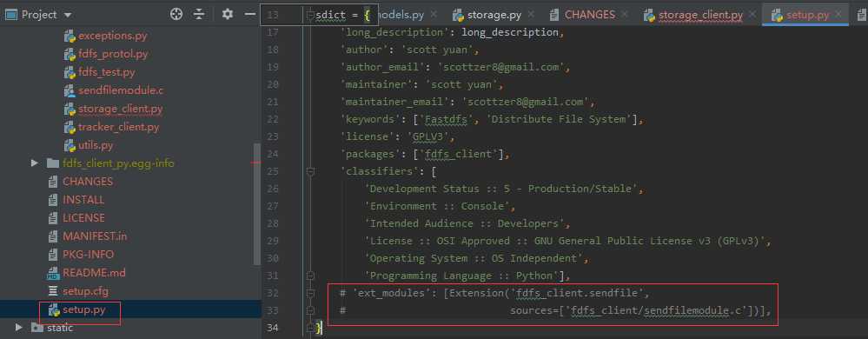Fold the classifiers block at line 25
Viewport: 868px width, 339px height.
point(310,172)
